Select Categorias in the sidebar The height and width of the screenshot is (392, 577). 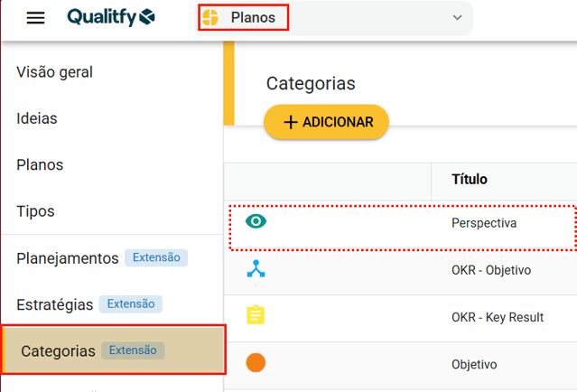(x=58, y=350)
